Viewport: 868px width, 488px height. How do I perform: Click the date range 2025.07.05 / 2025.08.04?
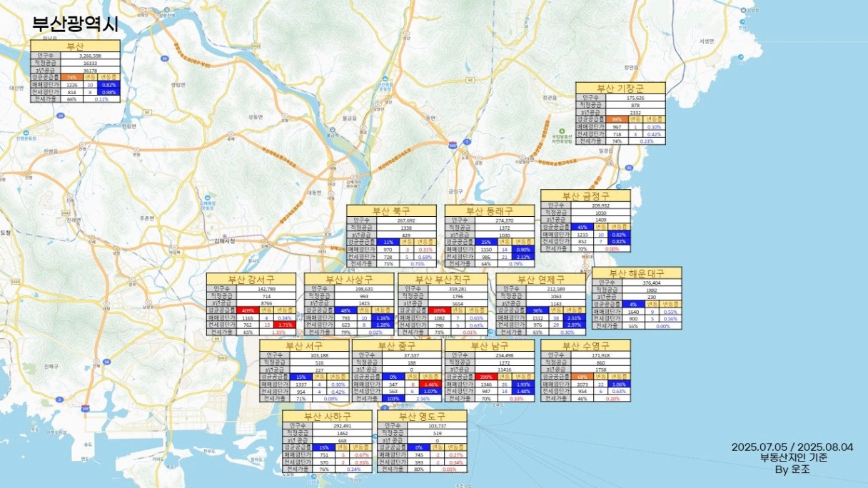pyautogui.click(x=792, y=447)
